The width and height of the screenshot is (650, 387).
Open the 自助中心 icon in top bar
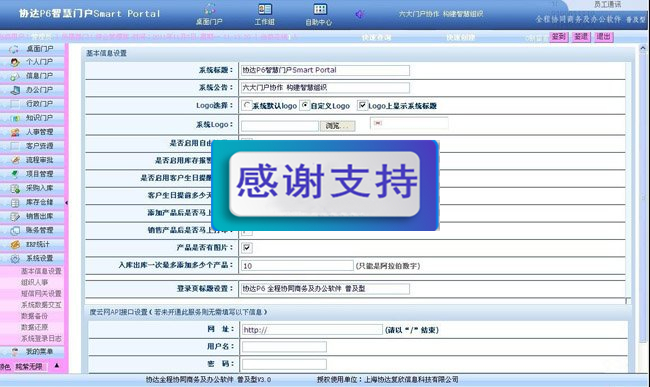[320, 9]
